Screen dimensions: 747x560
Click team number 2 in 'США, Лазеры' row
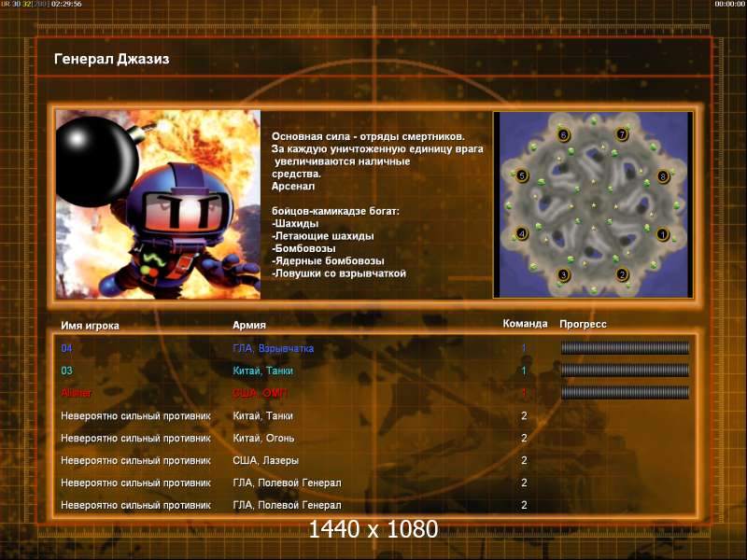(x=524, y=460)
